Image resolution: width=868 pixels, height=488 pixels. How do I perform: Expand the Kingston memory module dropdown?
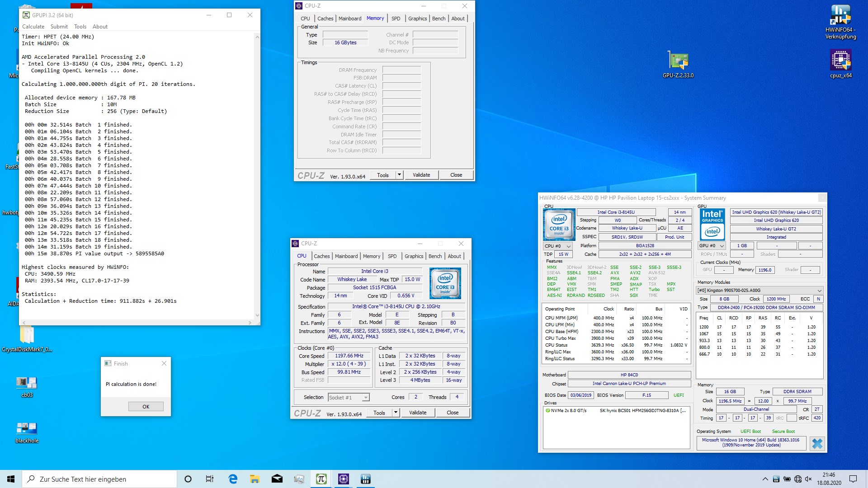click(759, 290)
